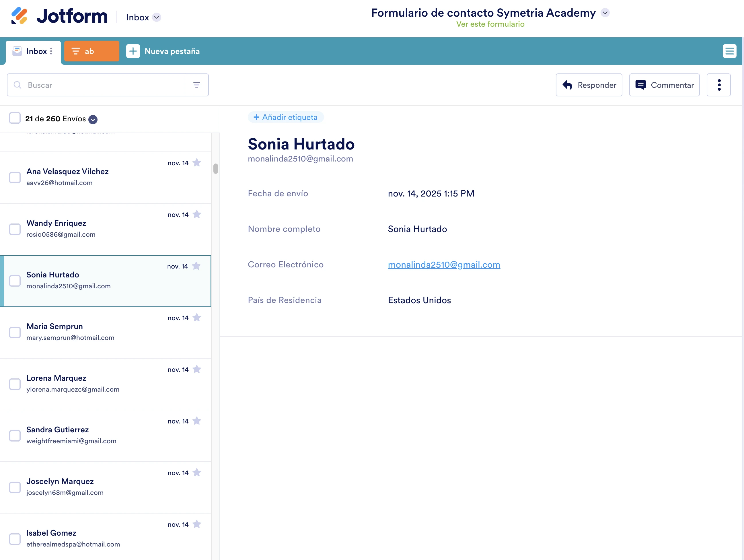Open the hamburger menu on the teal bar
This screenshot has width=744, height=560.
(x=729, y=51)
